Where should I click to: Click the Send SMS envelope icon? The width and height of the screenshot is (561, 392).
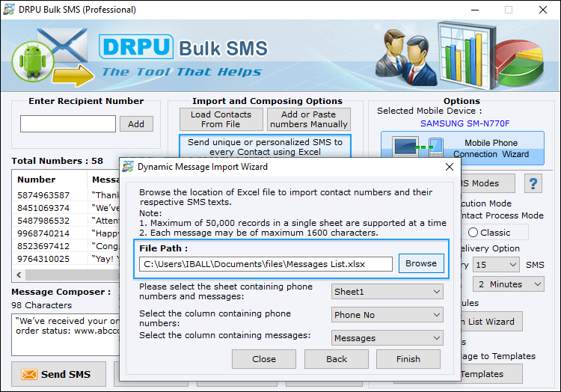(x=29, y=375)
